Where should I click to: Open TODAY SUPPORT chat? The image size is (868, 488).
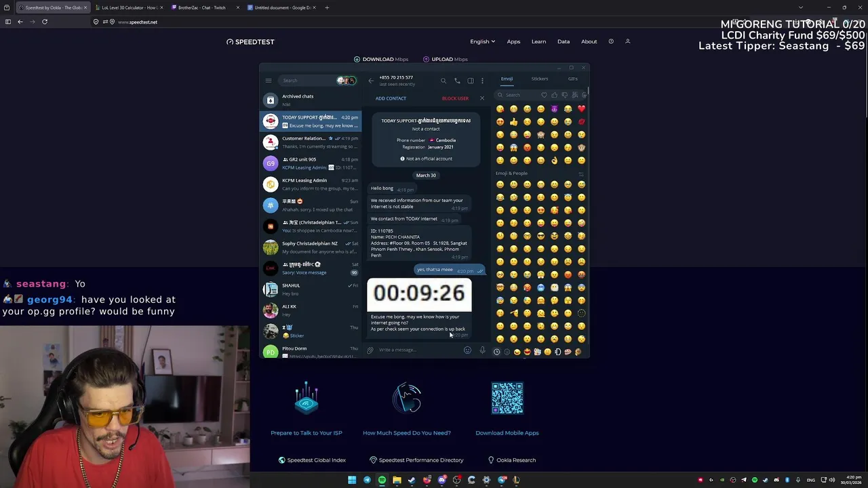(311, 121)
